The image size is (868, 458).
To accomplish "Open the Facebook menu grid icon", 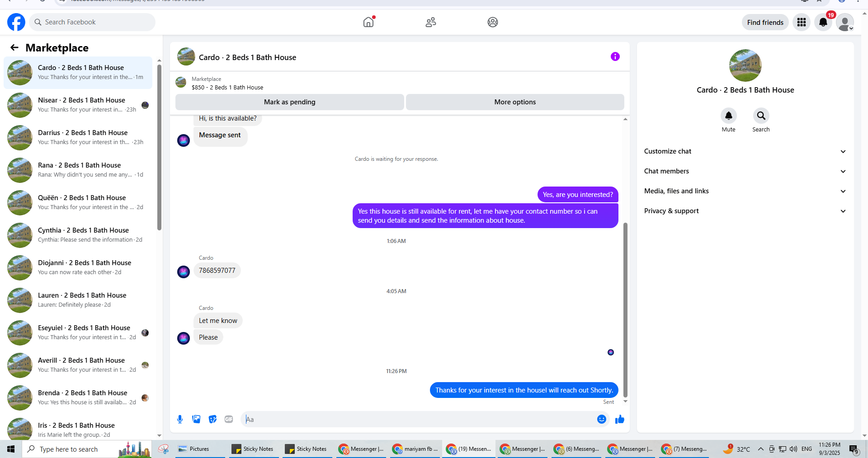I will pyautogui.click(x=802, y=22).
